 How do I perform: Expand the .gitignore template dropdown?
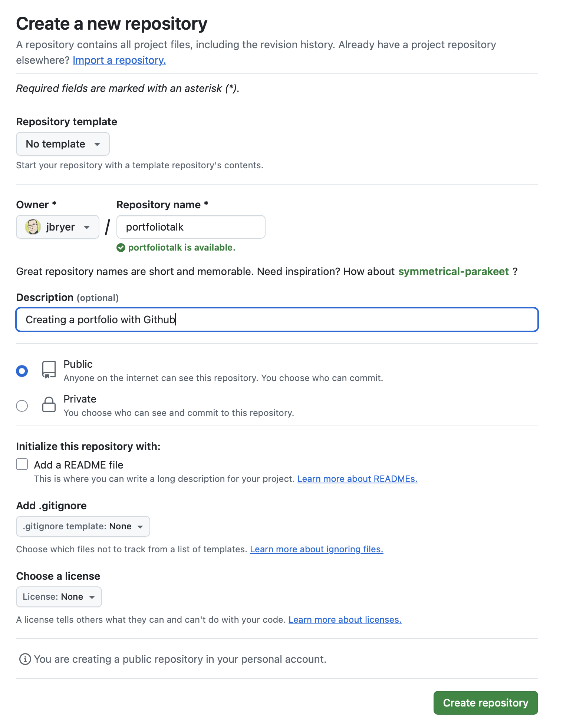pyautogui.click(x=83, y=526)
